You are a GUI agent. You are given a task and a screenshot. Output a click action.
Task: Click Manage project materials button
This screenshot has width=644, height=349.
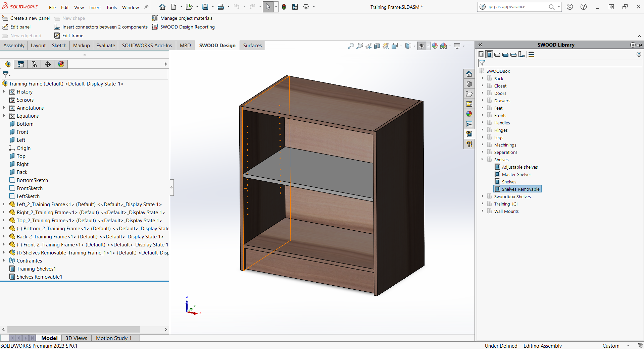[182, 18]
